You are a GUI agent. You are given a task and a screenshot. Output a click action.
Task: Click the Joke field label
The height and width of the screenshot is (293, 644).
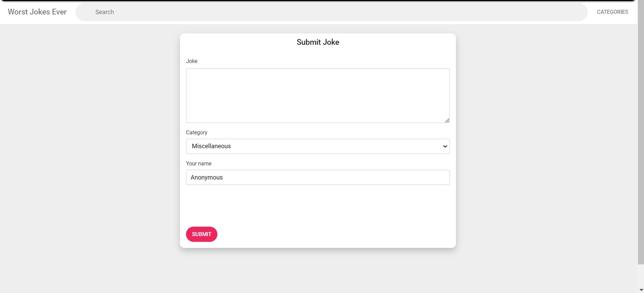192,61
